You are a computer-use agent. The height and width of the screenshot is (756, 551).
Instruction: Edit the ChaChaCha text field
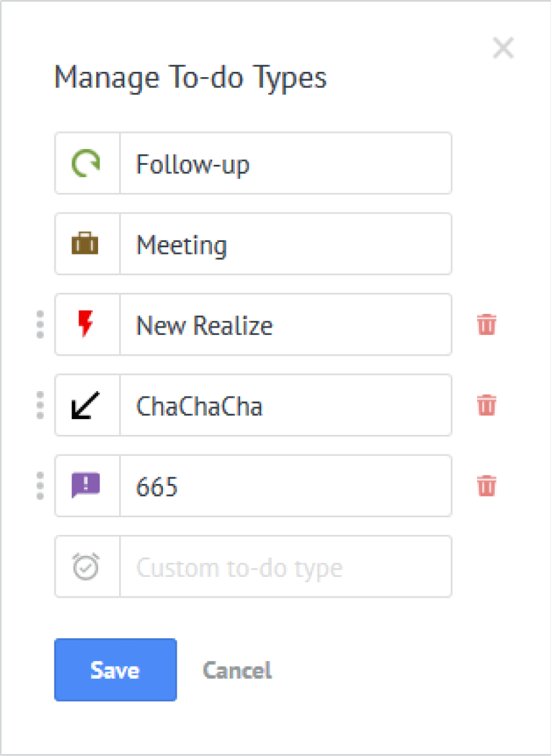point(285,405)
